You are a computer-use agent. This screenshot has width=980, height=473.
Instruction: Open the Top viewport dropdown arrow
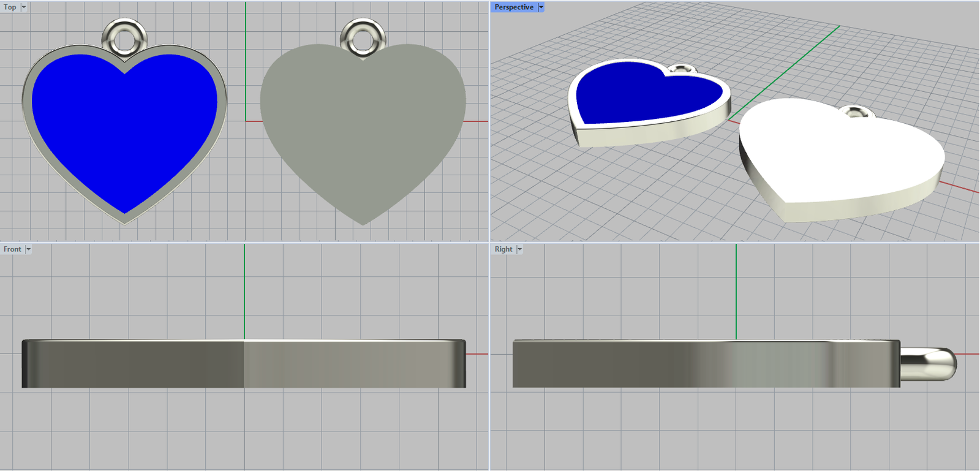24,7
